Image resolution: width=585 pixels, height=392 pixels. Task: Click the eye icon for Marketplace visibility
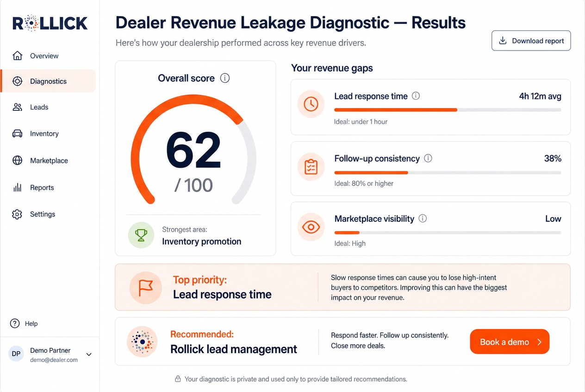(x=311, y=227)
